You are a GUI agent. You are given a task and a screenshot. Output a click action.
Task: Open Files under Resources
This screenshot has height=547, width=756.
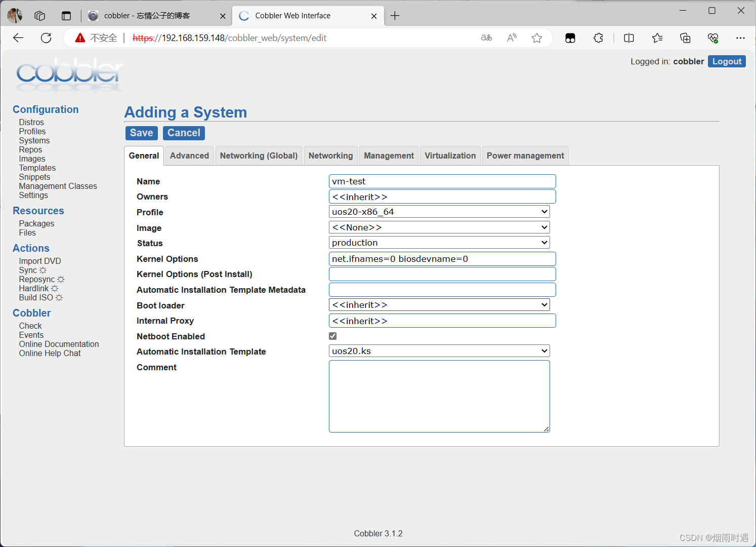click(27, 232)
